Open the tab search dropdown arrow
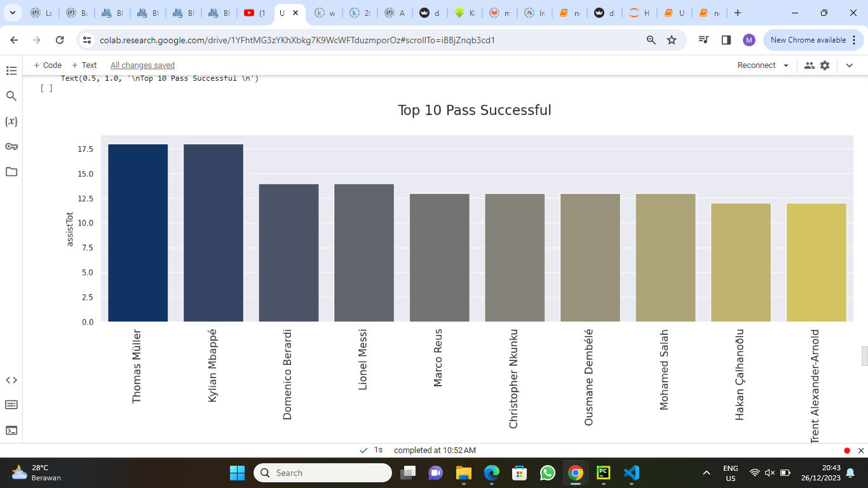 (12, 13)
